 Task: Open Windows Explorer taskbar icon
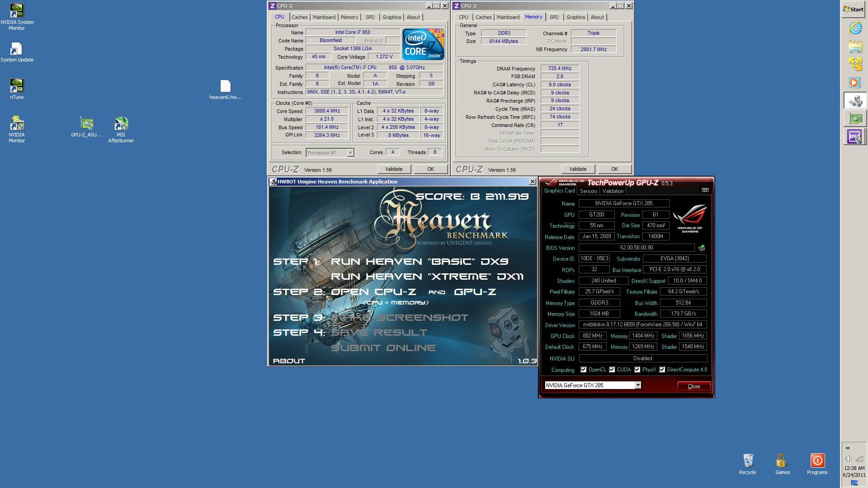tap(854, 46)
